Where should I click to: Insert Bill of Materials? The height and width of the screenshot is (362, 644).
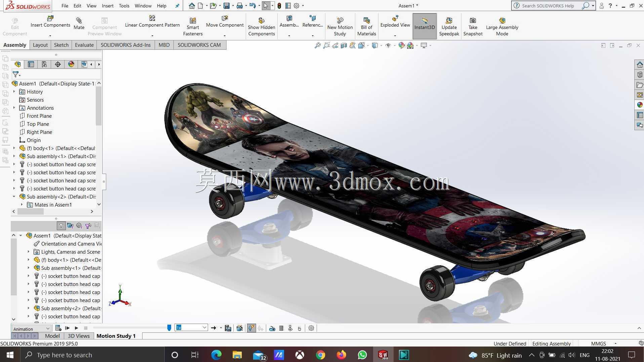(366, 27)
